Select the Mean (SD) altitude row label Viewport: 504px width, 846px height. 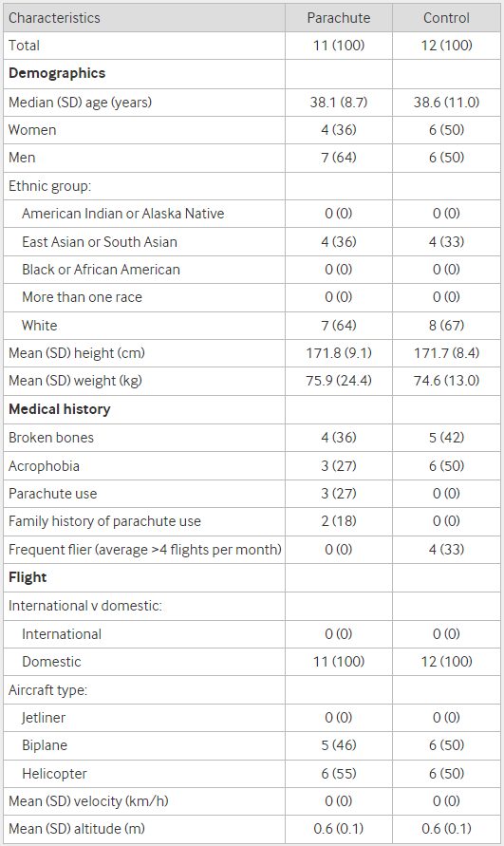(x=77, y=829)
